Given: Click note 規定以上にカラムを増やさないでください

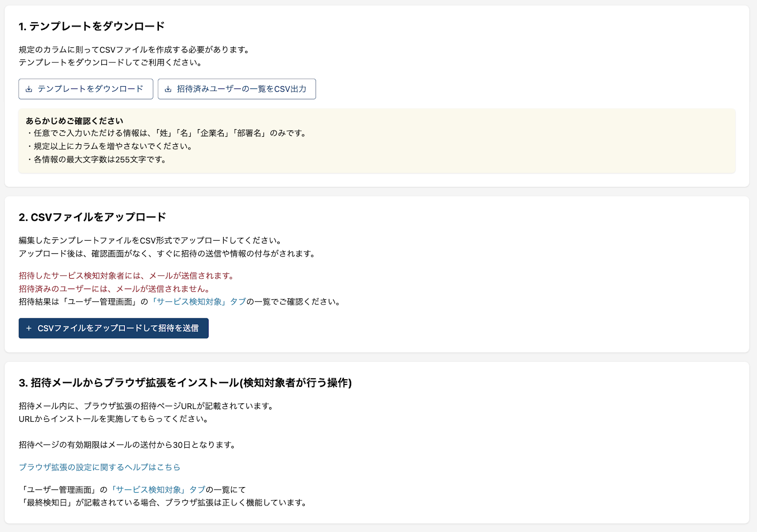Looking at the screenshot, I should coord(110,146).
